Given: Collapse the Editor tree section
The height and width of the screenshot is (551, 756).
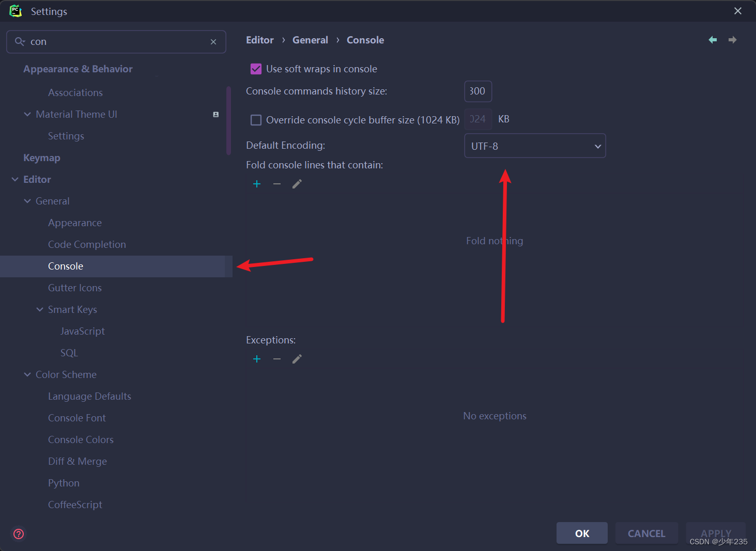Looking at the screenshot, I should (x=15, y=179).
